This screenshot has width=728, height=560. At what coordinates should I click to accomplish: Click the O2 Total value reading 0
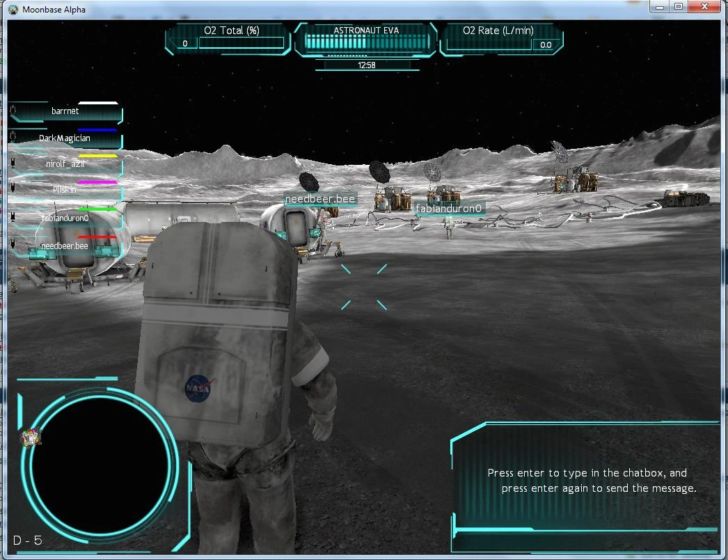pyautogui.click(x=185, y=44)
